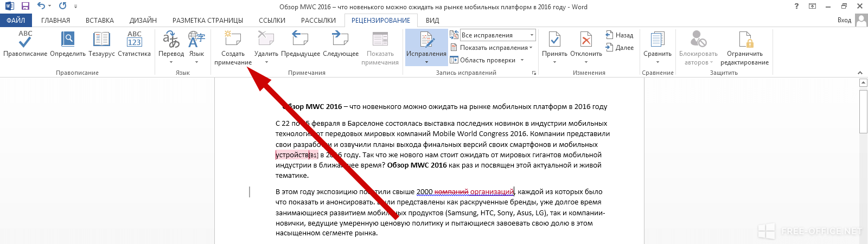Image resolution: width=868 pixels, height=244 pixels.
Task: Click the highlighted word устройств
Action: 292,155
